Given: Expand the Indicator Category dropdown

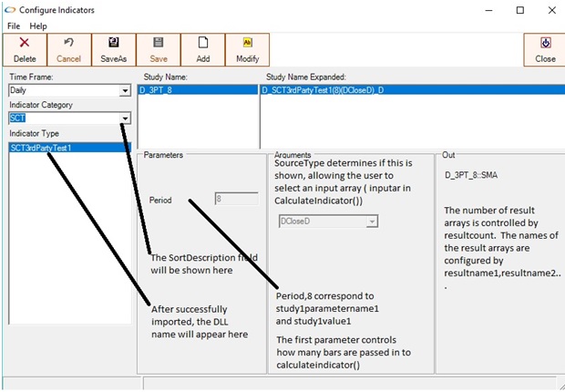Looking at the screenshot, I should coord(125,119).
